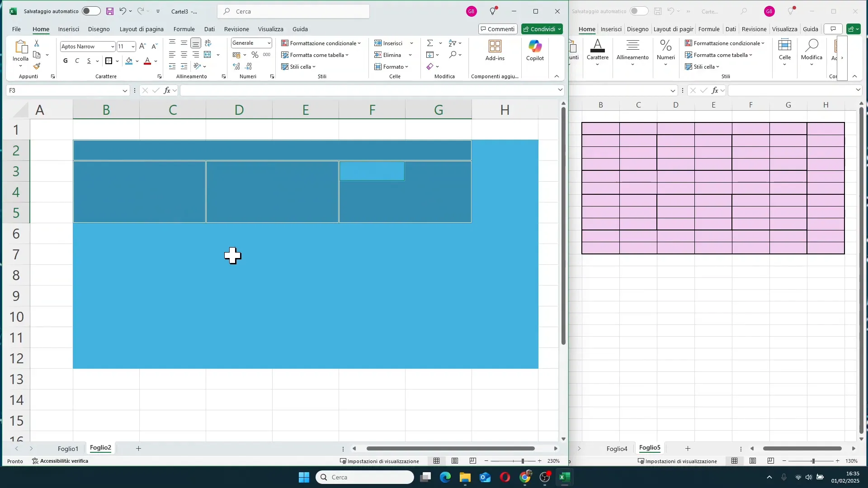Screen dimensions: 868x488
Task: Expand Formattazione condizionale in left window
Action: pos(321,43)
